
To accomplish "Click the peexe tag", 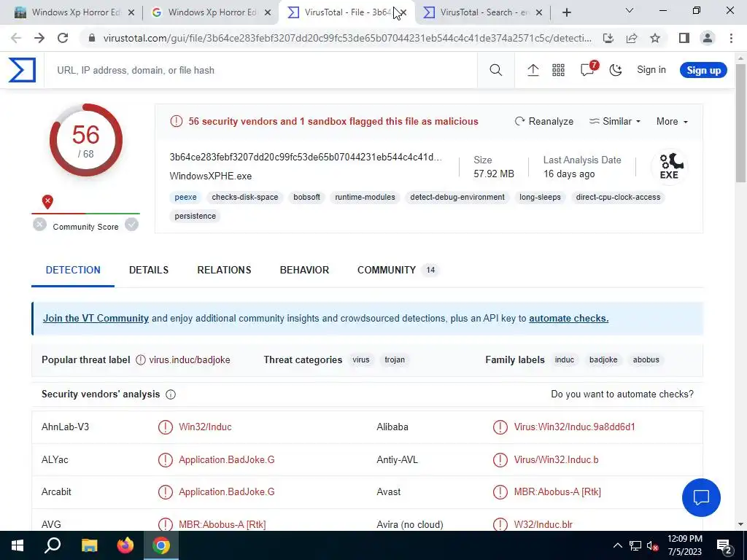I will (185, 197).
